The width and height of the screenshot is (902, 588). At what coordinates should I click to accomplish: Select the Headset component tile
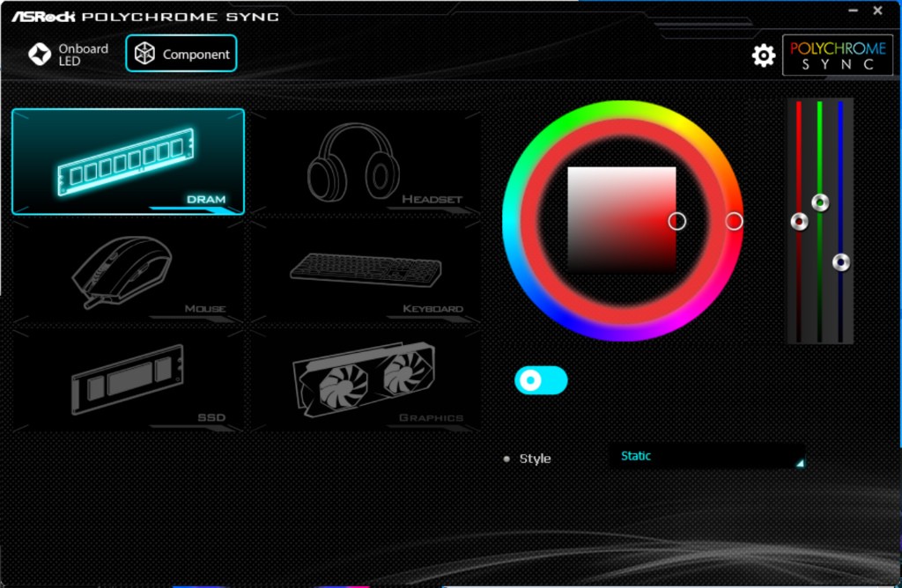tap(366, 161)
